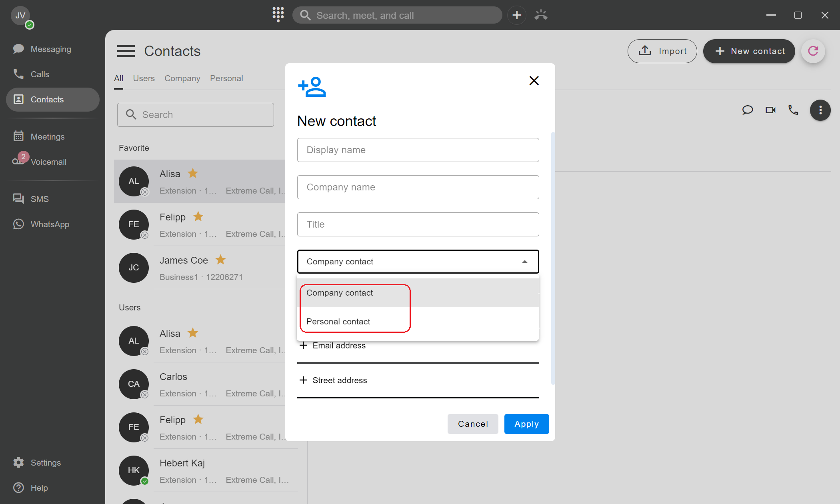840x504 pixels.
Task: Click the phone call icon
Action: 793,110
